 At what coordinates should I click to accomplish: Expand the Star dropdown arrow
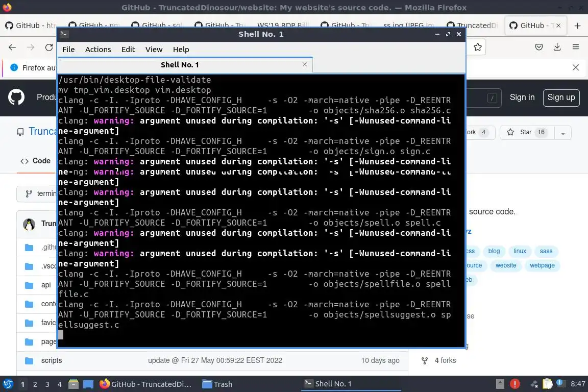coord(563,133)
